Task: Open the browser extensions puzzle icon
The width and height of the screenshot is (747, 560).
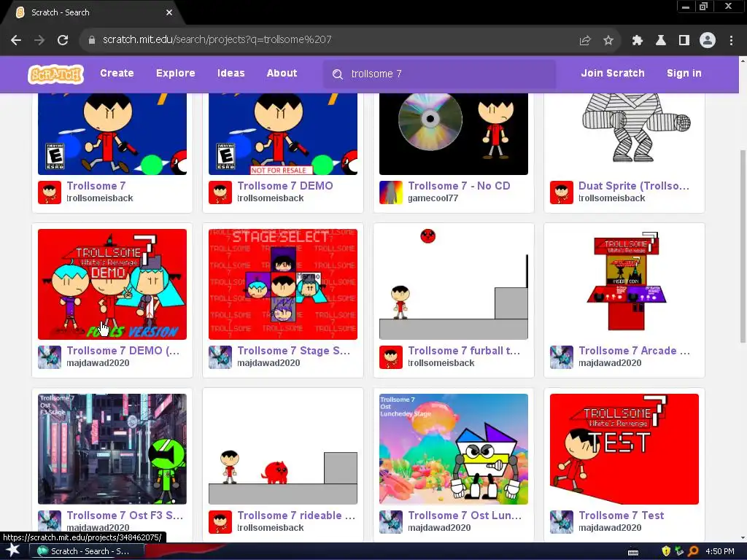Action: tap(638, 41)
